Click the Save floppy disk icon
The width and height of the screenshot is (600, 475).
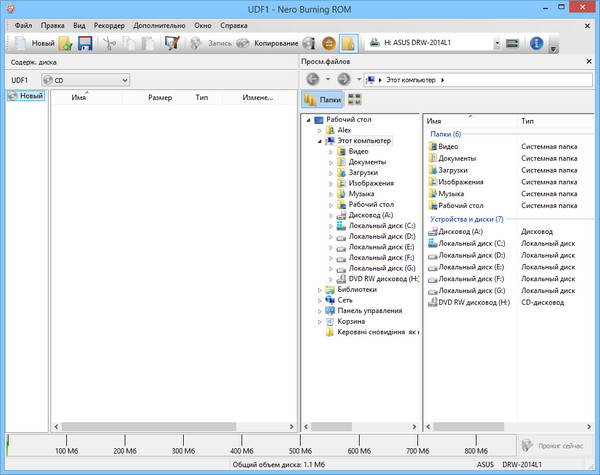(x=85, y=44)
